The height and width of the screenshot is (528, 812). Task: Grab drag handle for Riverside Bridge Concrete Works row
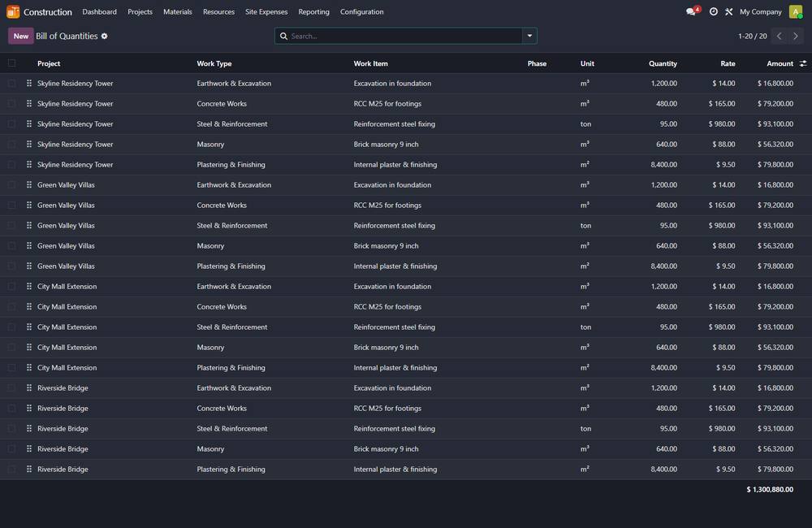[29, 409]
